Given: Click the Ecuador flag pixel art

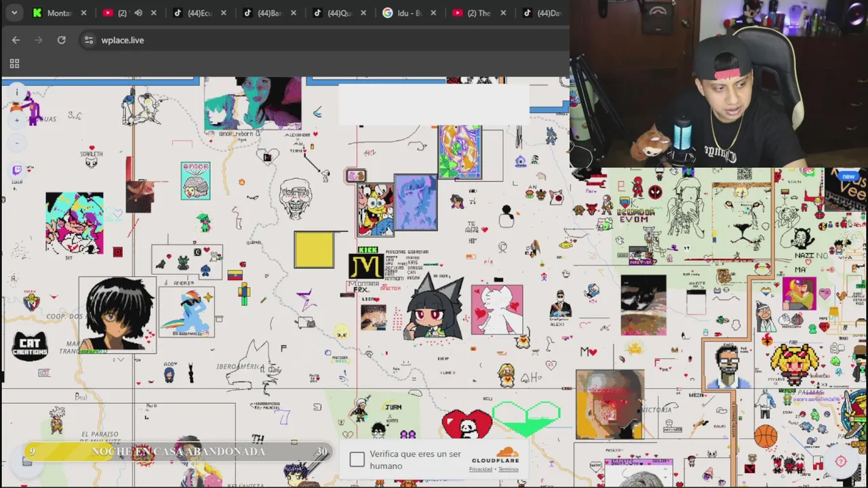Looking at the screenshot, I should [235, 275].
